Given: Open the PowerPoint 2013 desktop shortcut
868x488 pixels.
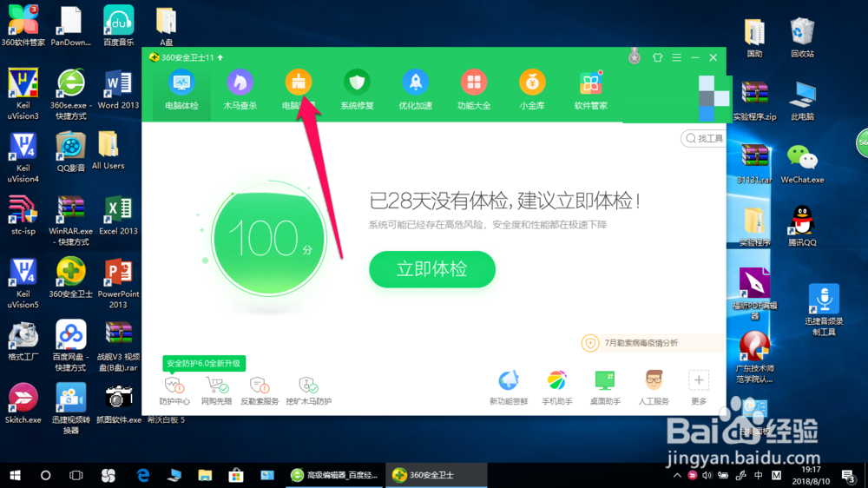Looking at the screenshot, I should [x=118, y=283].
